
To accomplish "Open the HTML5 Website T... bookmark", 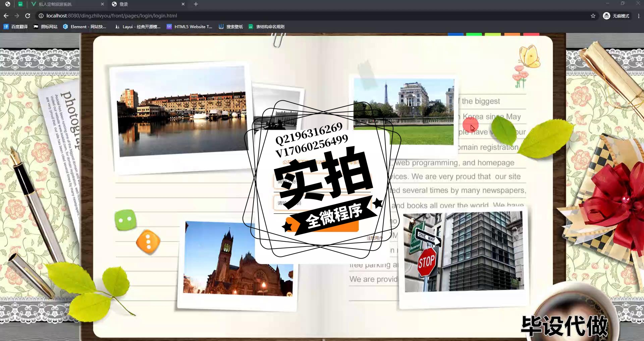I will [x=190, y=26].
